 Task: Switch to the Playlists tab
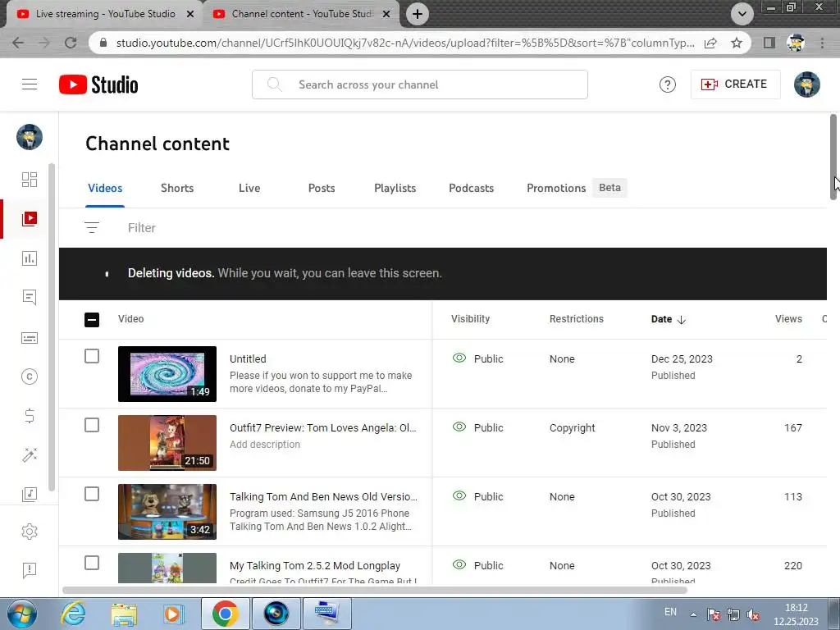(x=395, y=188)
